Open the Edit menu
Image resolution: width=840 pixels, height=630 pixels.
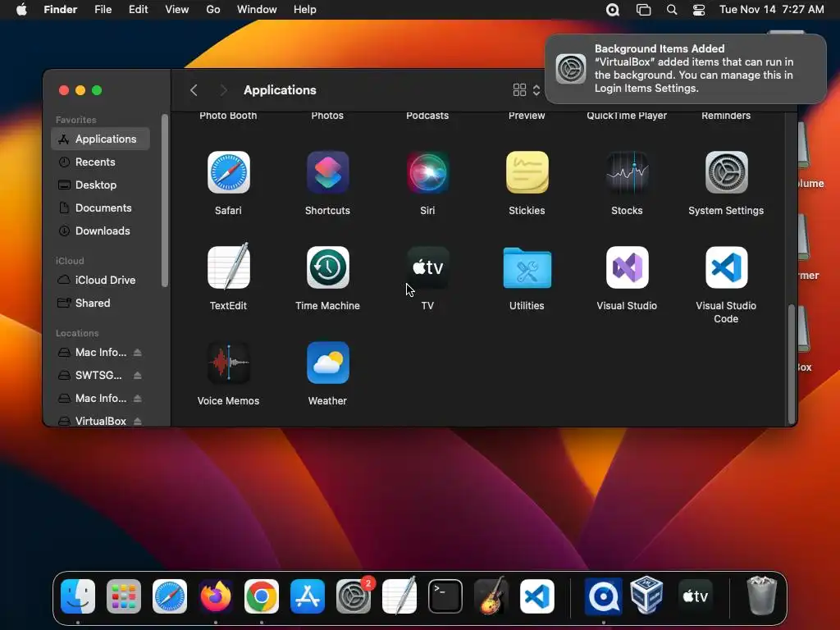pos(138,10)
